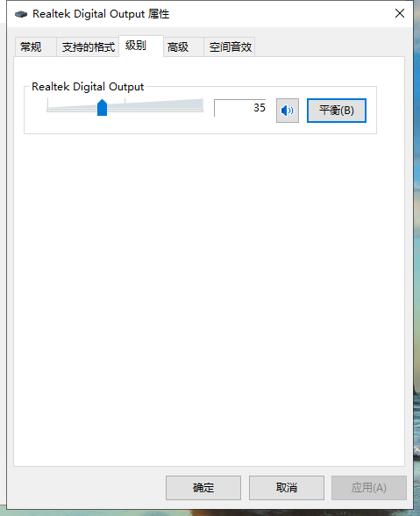This screenshot has height=516, width=420.
Task: Click the blue volume slider thumb
Action: click(x=102, y=107)
